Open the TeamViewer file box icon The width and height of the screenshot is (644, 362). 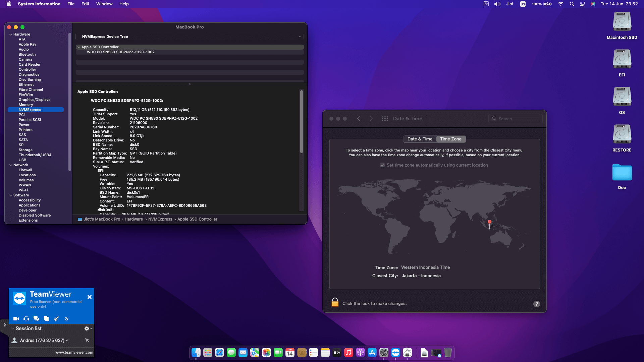[46, 319]
